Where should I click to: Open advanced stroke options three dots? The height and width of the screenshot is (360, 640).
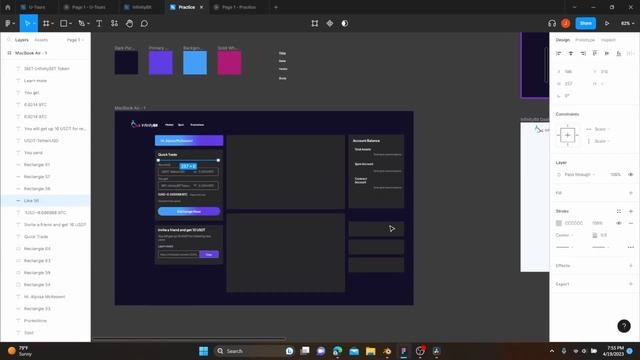point(631,247)
